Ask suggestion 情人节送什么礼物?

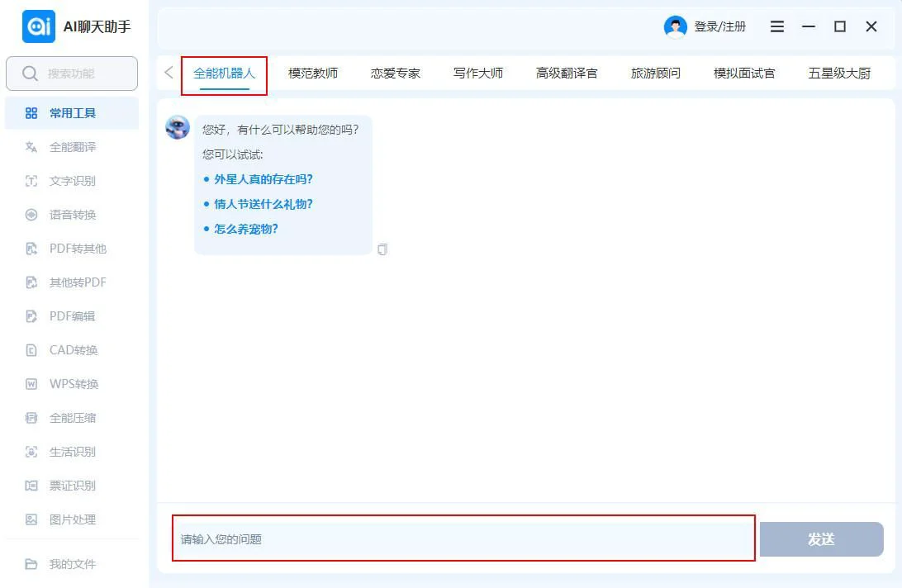263,204
